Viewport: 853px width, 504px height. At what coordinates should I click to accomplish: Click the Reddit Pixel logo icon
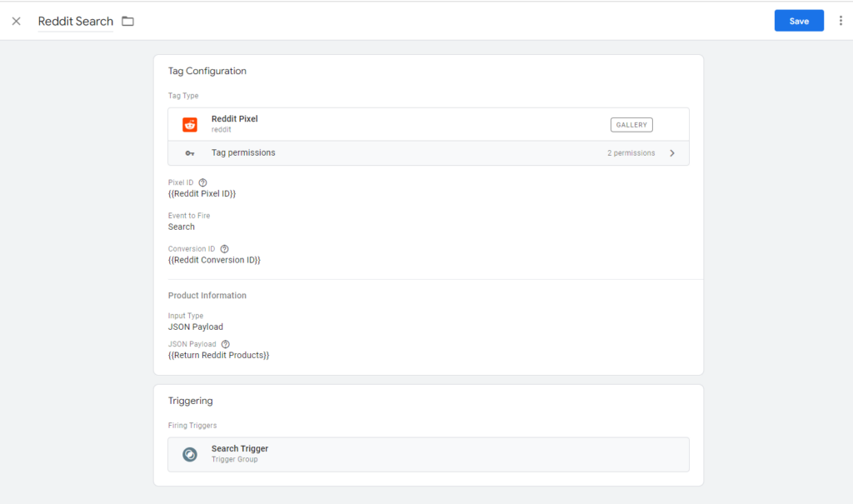point(190,125)
